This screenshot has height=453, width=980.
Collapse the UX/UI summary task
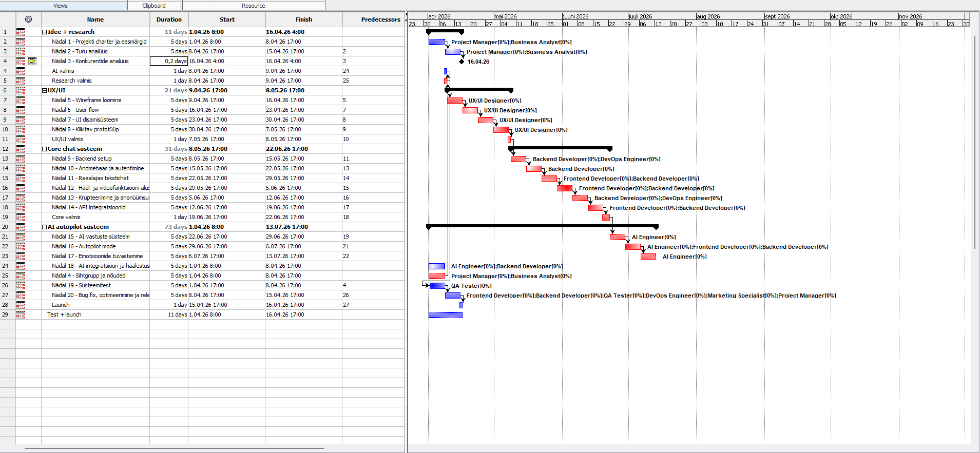pyautogui.click(x=45, y=90)
